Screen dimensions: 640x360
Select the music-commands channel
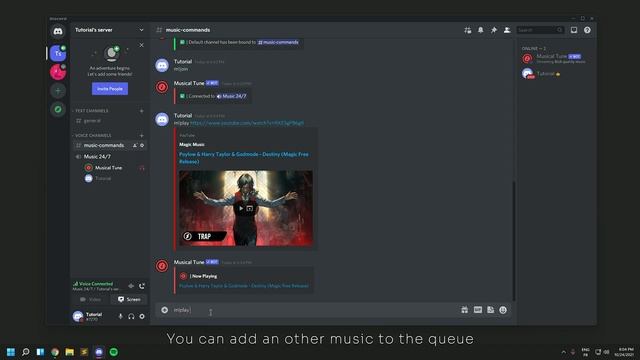[x=104, y=145]
